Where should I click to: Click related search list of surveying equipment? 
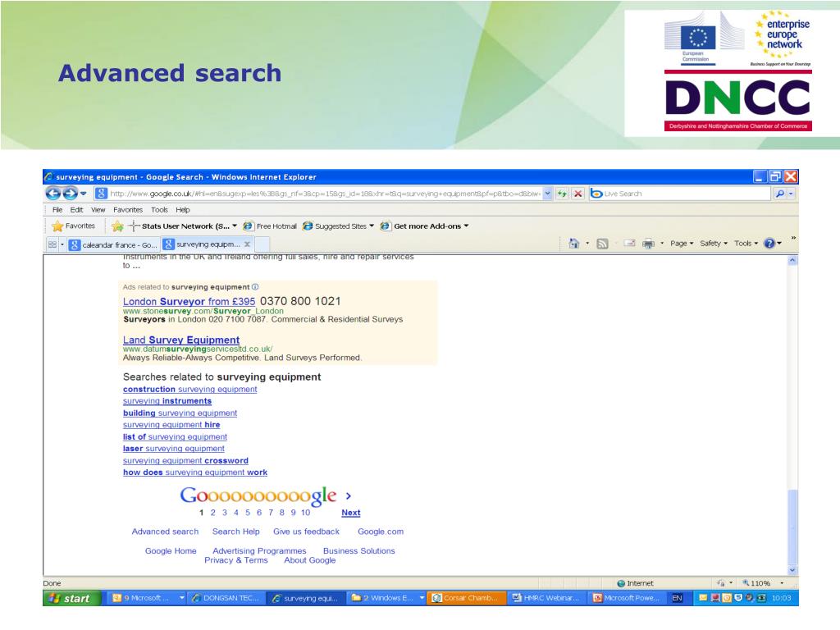pyautogui.click(x=175, y=437)
